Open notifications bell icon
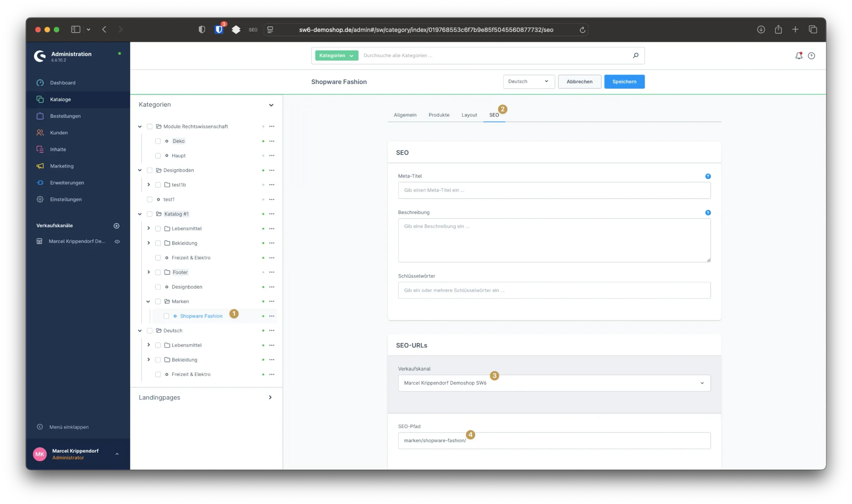852x504 pixels. pyautogui.click(x=798, y=56)
